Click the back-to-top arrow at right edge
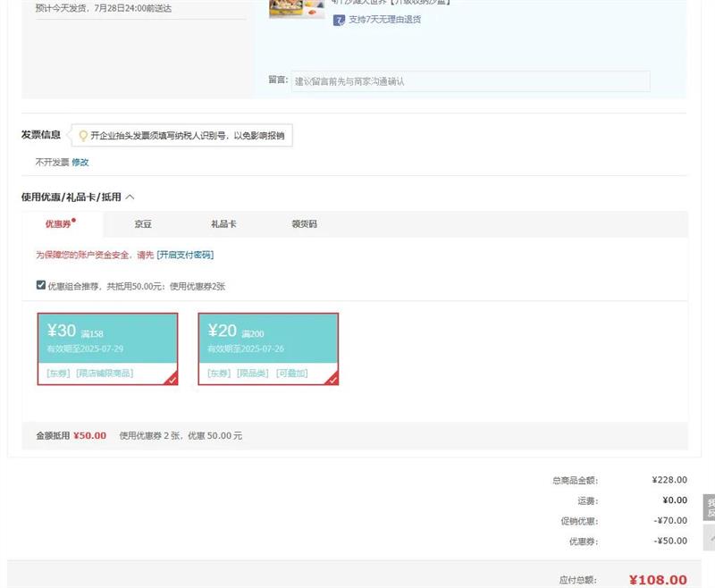Viewport: 715px width, 588px height. 709,537
